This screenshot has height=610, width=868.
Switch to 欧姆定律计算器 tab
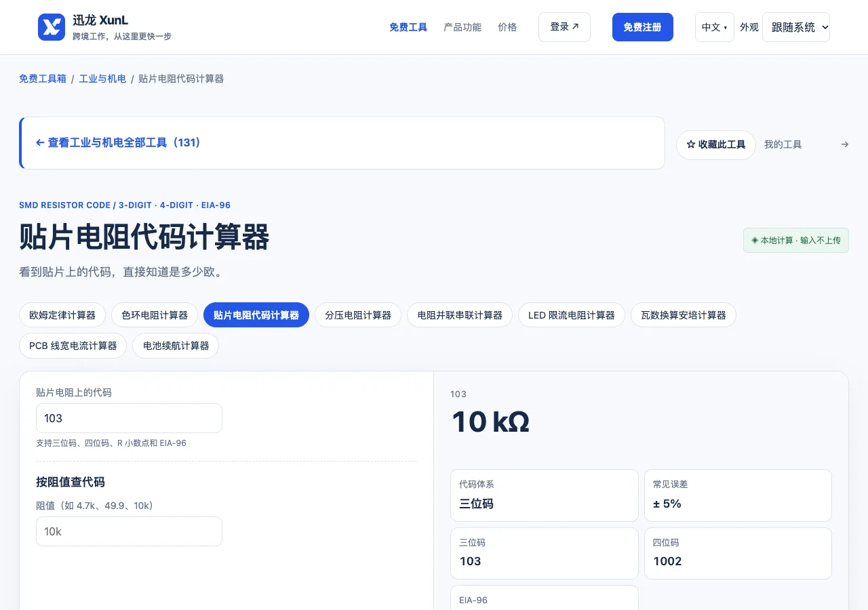pyautogui.click(x=62, y=315)
